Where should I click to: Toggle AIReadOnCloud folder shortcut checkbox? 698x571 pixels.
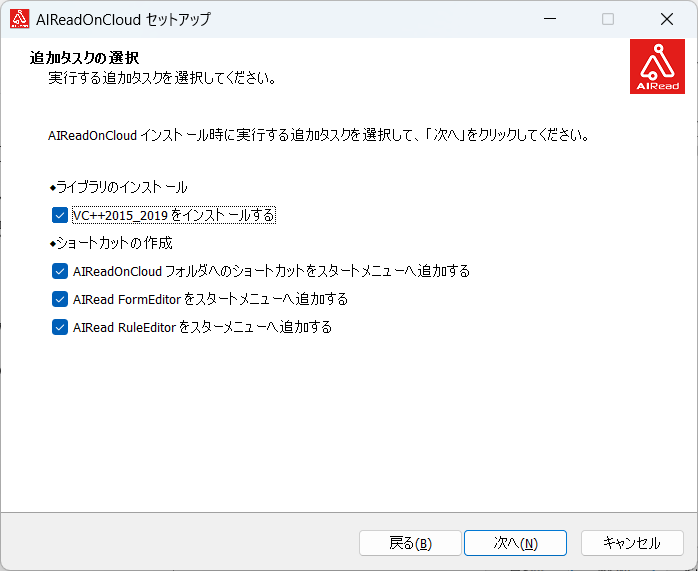point(60,271)
